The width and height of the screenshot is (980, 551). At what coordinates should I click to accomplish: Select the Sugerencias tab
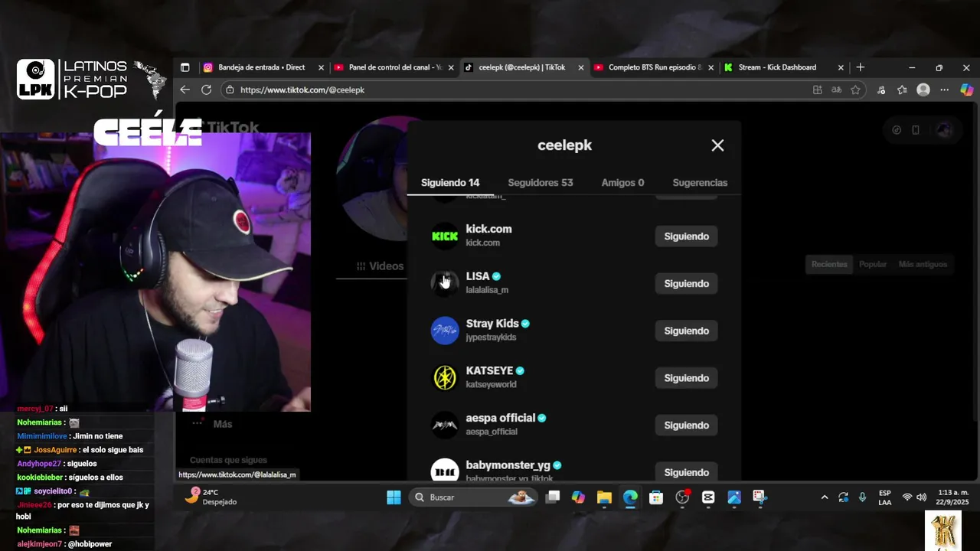click(x=700, y=183)
